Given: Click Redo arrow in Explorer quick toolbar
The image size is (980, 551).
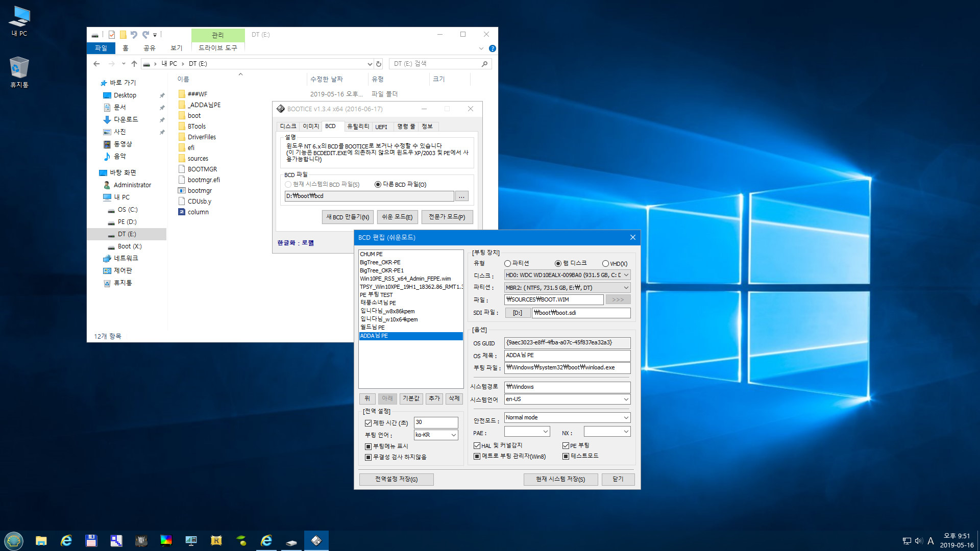Looking at the screenshot, I should [x=145, y=35].
